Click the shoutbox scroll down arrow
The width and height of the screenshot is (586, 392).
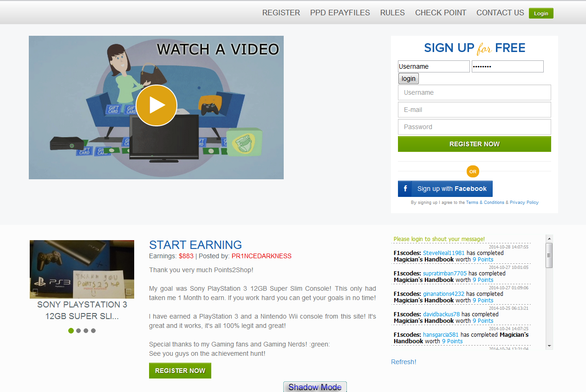[549, 346]
